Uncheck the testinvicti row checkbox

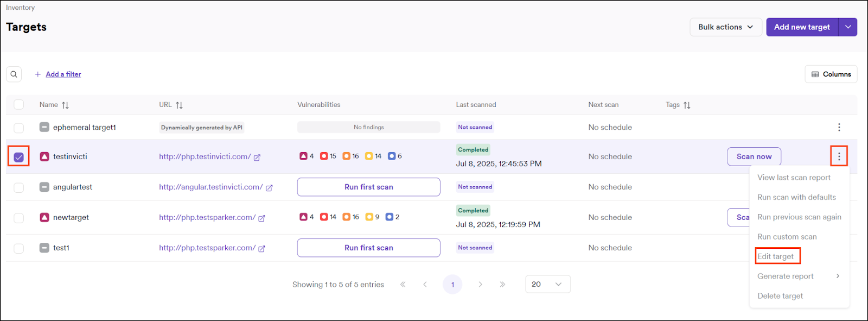[x=19, y=157]
